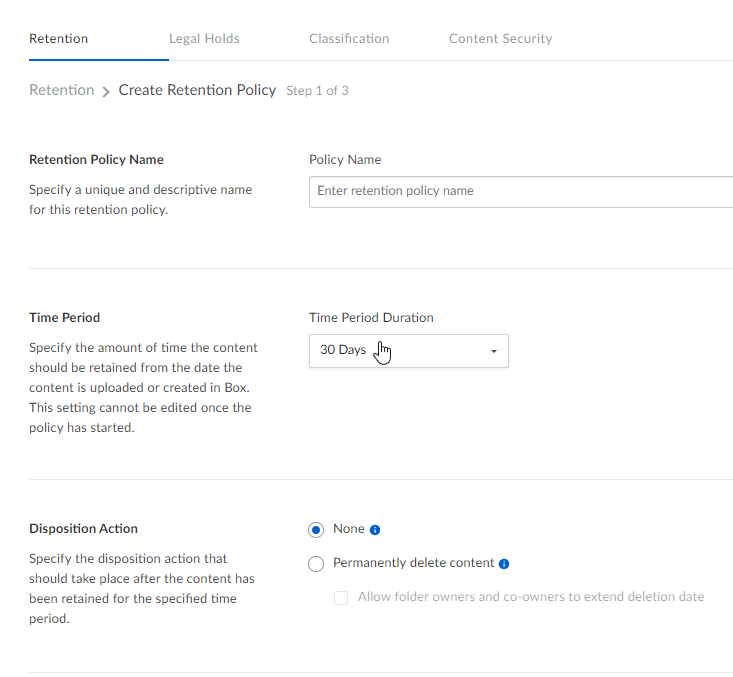Focus the retention policy name field
The width and height of the screenshot is (733, 677).
pos(521,192)
